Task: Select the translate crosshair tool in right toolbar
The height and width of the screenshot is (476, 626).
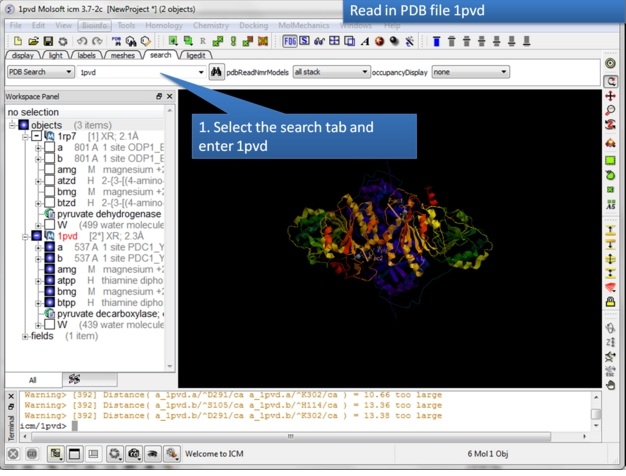Action: [x=611, y=96]
